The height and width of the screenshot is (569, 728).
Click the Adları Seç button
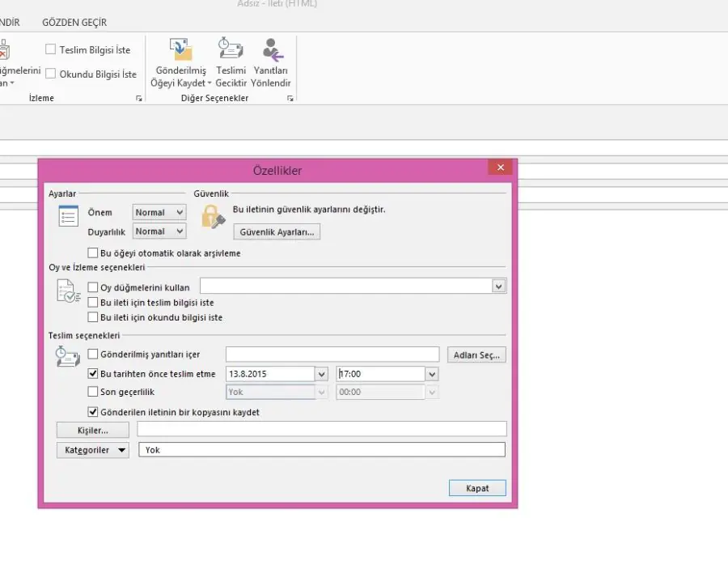(x=478, y=354)
